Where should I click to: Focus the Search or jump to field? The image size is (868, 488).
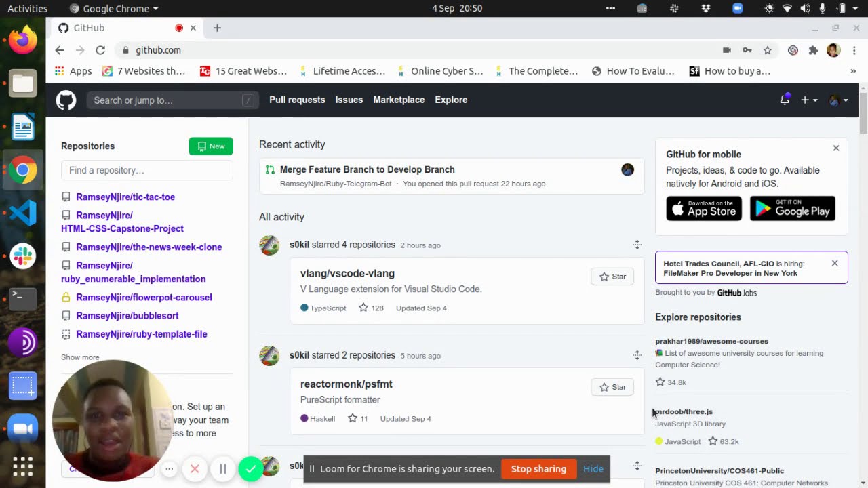tap(172, 100)
